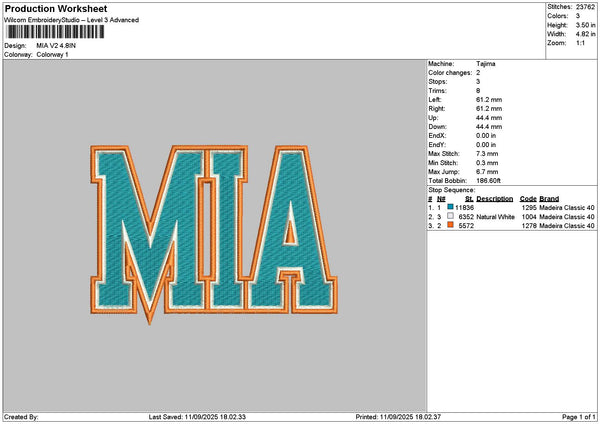
Task: Click the barcode under the worksheet title
Action: tap(55, 32)
